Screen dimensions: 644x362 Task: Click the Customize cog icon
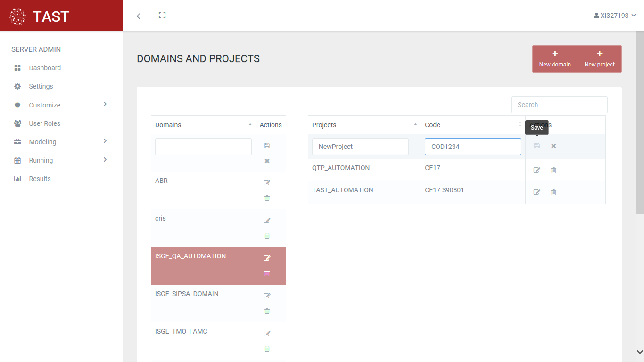17,105
